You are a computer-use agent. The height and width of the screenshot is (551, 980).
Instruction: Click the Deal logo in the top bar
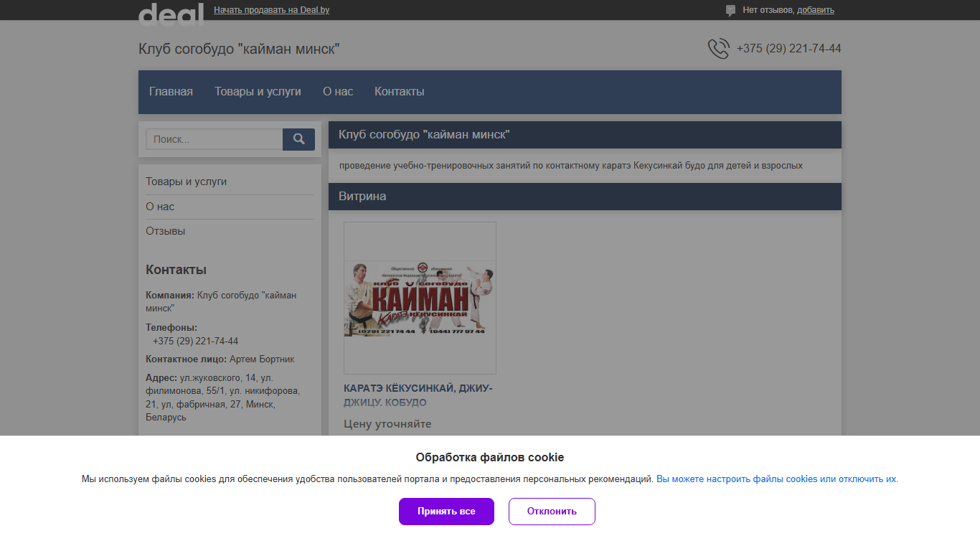coord(171,14)
